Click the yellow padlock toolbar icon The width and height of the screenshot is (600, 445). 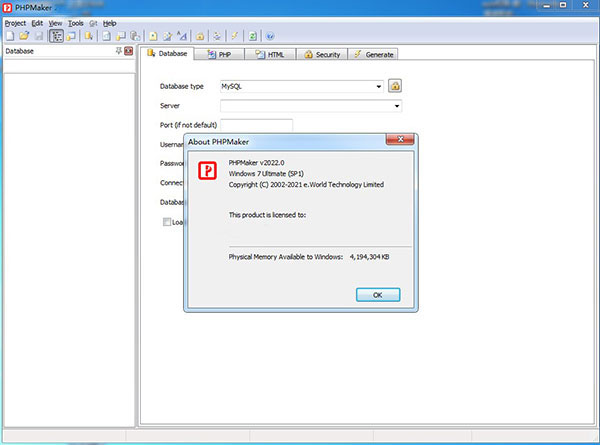tap(200, 36)
